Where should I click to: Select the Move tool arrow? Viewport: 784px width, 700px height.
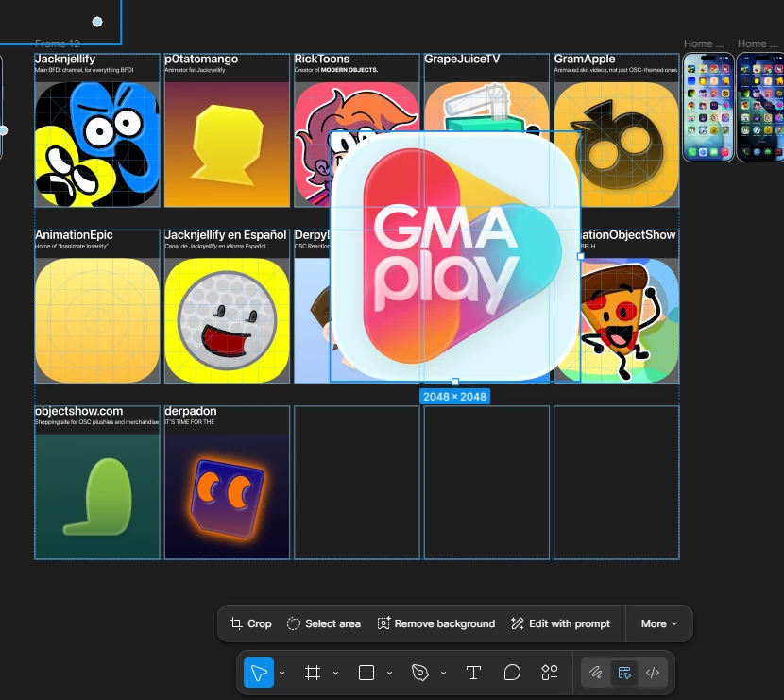tap(259, 673)
